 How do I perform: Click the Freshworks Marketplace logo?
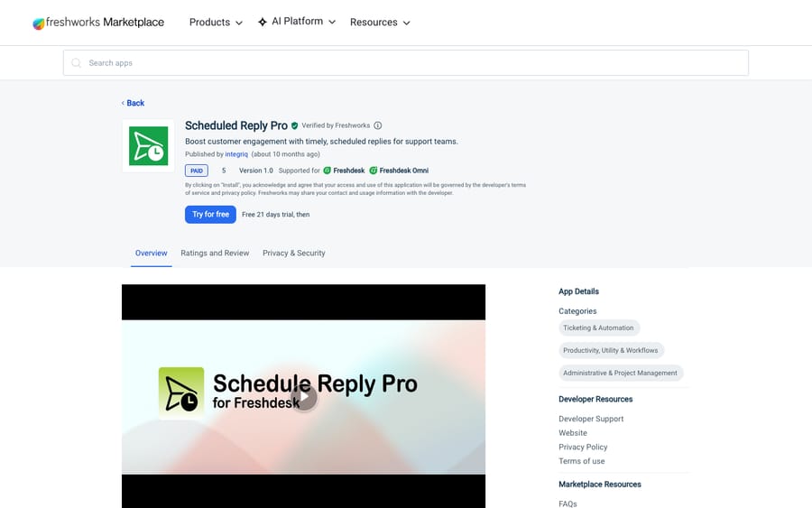coord(98,23)
